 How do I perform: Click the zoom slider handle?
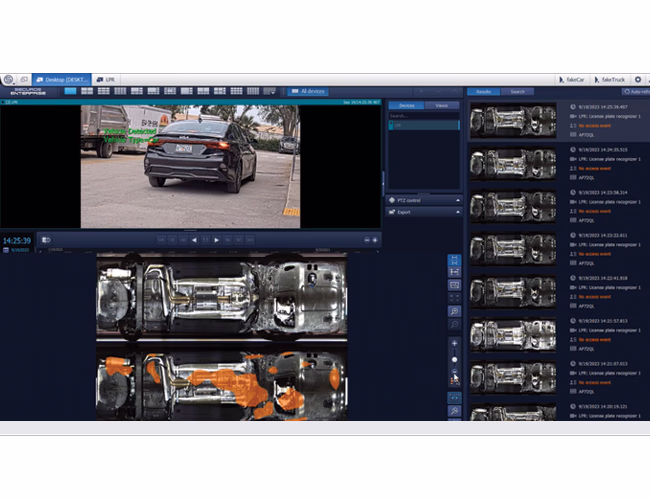tap(455, 359)
